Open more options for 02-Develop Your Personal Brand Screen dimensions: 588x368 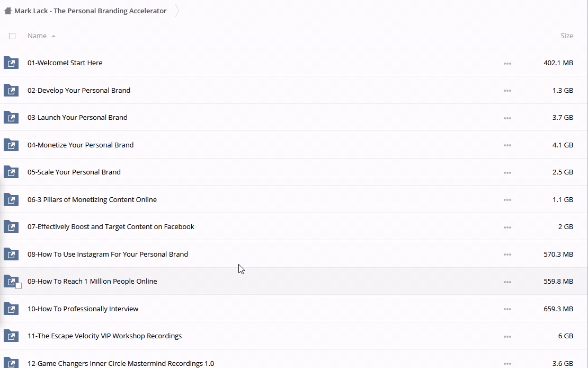(x=507, y=91)
